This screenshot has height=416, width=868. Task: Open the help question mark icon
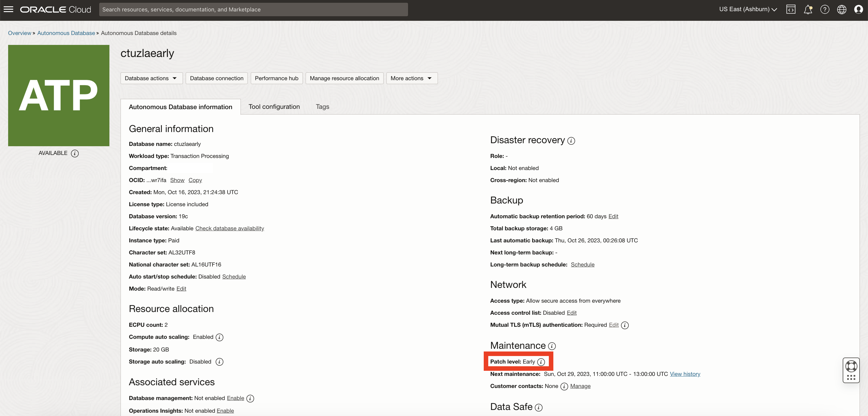coord(825,9)
